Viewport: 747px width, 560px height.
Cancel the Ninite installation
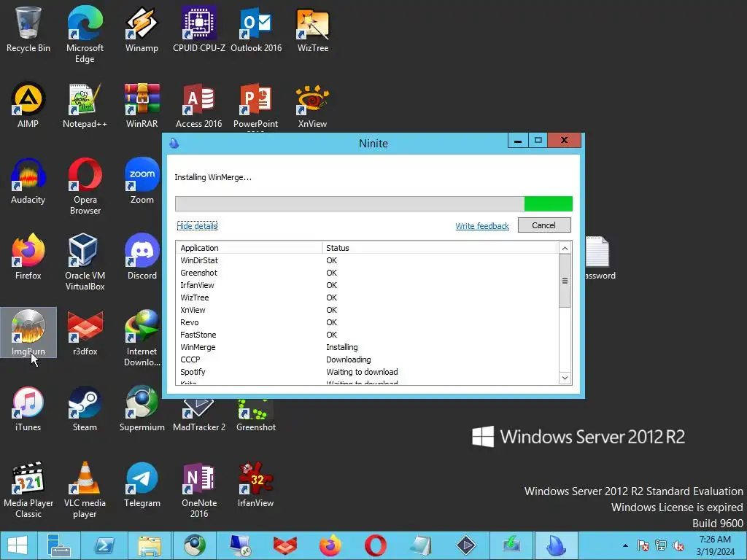coord(544,225)
